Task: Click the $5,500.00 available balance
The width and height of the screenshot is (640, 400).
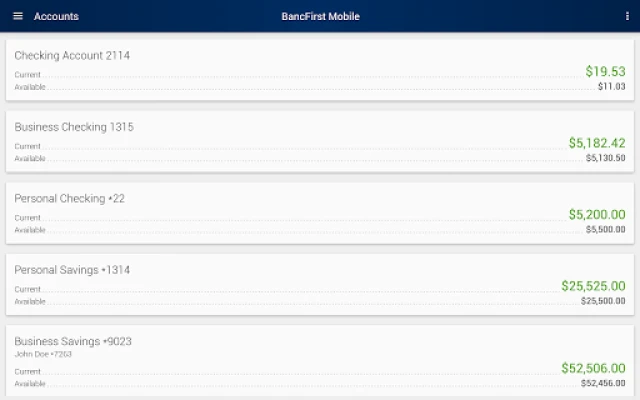Action: pyautogui.click(x=605, y=230)
